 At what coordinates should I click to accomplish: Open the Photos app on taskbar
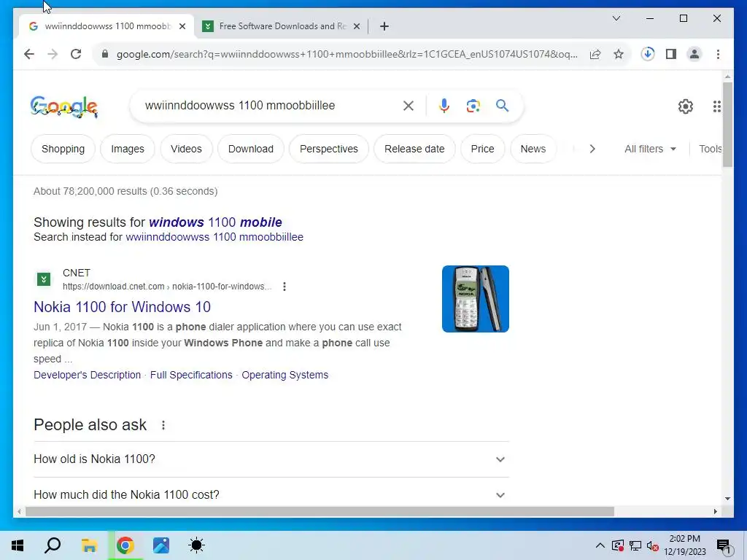point(161,545)
